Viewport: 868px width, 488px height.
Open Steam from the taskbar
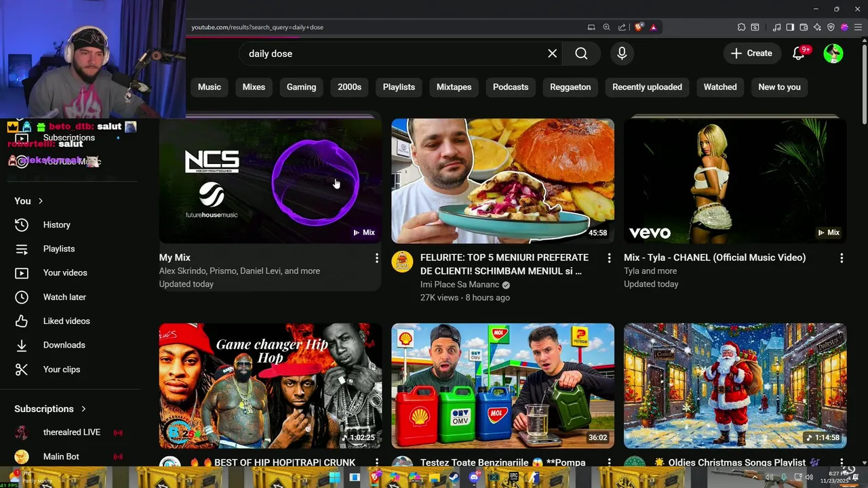pos(454,478)
